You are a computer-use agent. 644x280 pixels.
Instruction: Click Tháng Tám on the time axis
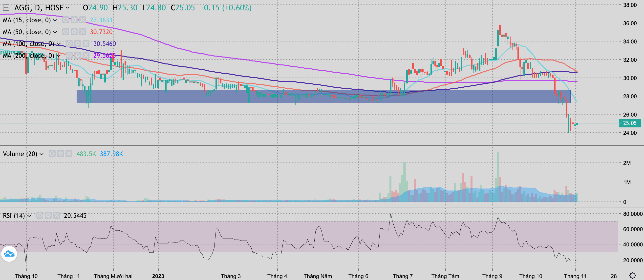(445, 276)
